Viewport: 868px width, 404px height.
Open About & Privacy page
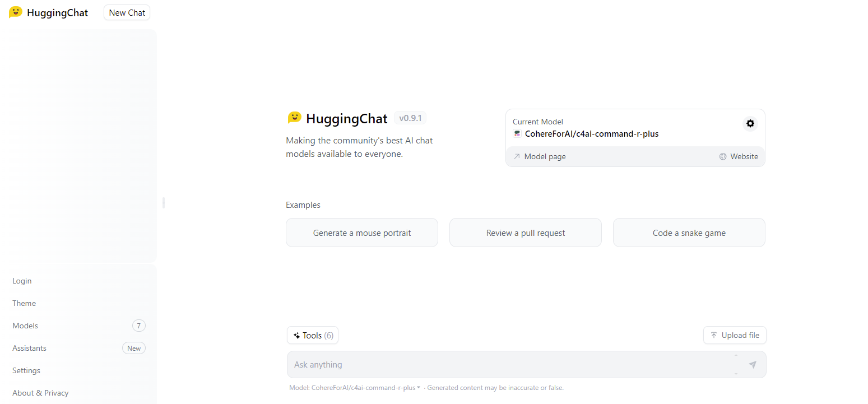pos(79,393)
